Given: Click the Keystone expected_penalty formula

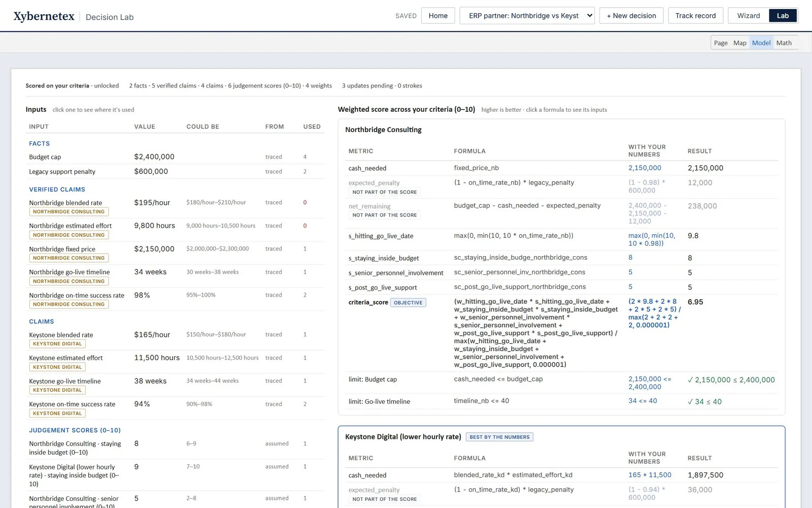Looking at the screenshot, I should point(514,489).
